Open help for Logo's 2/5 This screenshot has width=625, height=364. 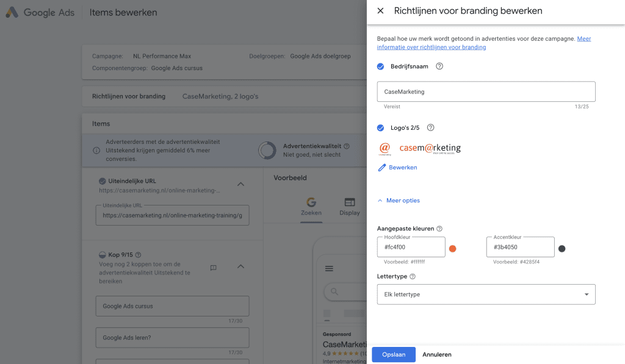(430, 128)
